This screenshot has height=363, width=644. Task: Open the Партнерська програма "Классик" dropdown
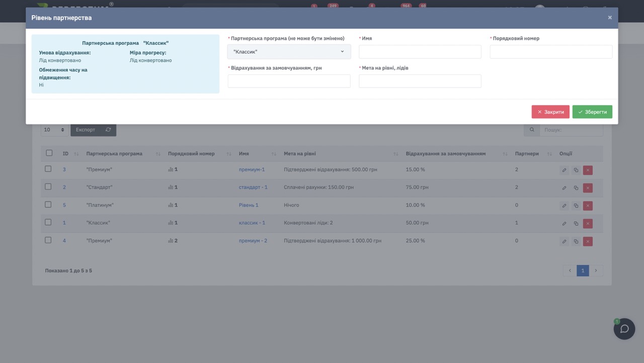(x=289, y=52)
